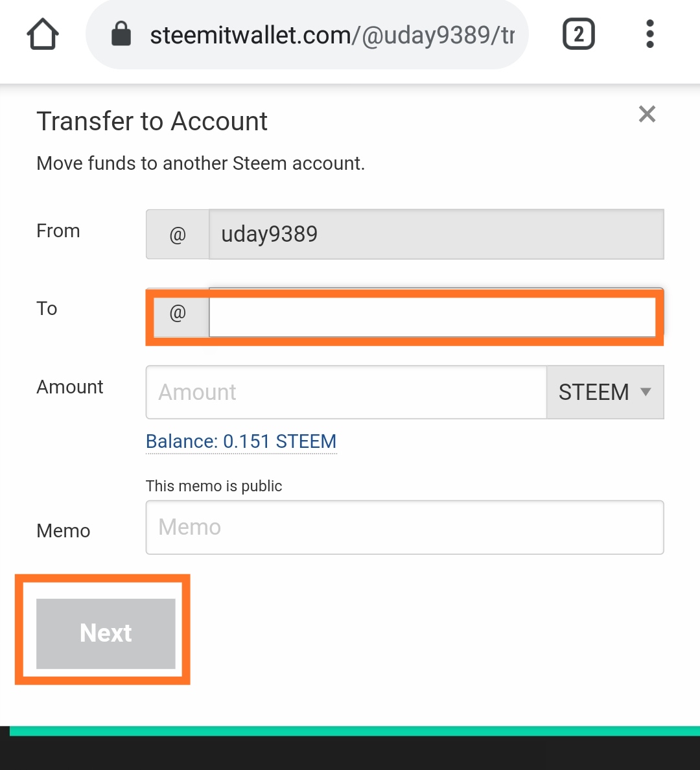
Task: Click the Balance: 0.151 STEEM link
Action: click(241, 441)
